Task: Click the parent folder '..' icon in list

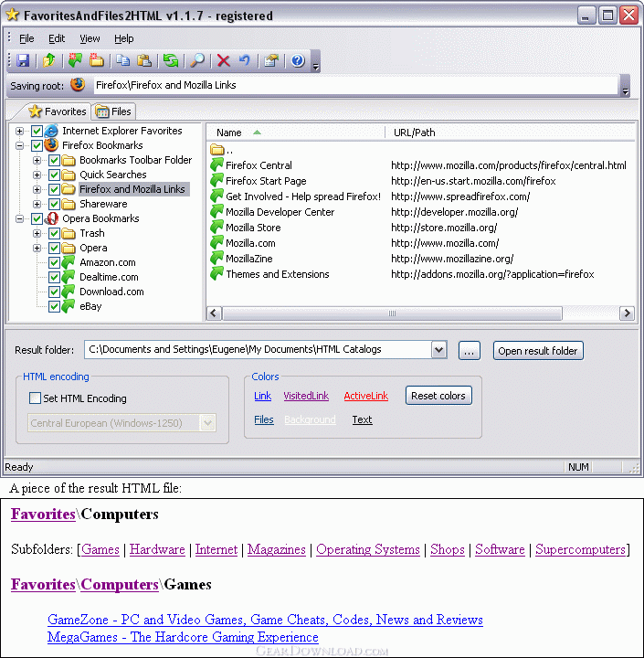Action: [x=216, y=149]
